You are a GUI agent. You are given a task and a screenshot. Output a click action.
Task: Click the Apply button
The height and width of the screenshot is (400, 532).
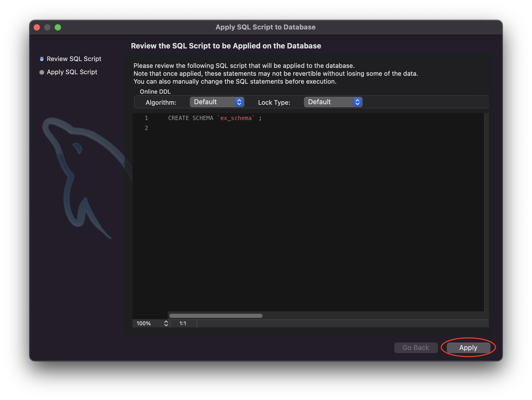pos(468,348)
